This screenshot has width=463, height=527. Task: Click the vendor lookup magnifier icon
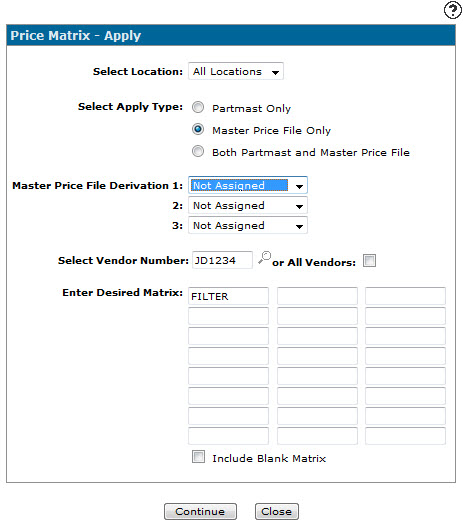265,257
